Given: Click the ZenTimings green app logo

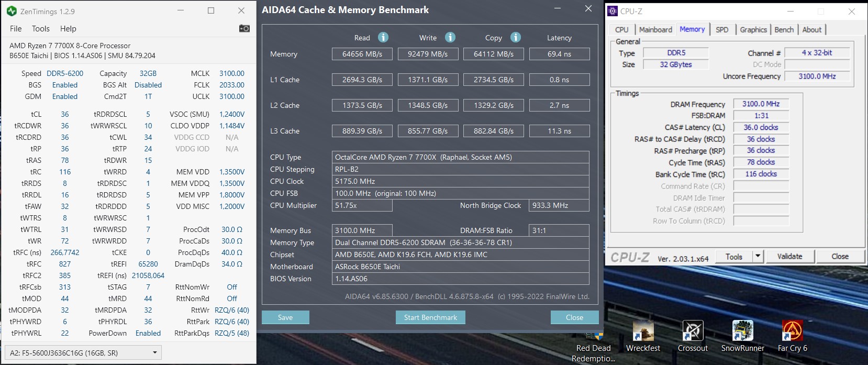Looking at the screenshot, I should pos(12,10).
